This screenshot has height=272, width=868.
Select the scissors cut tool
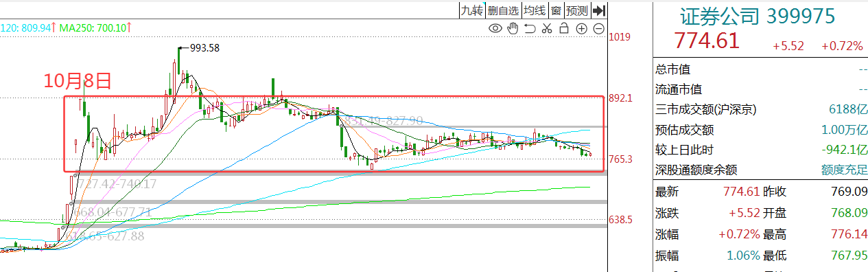tap(546, 28)
